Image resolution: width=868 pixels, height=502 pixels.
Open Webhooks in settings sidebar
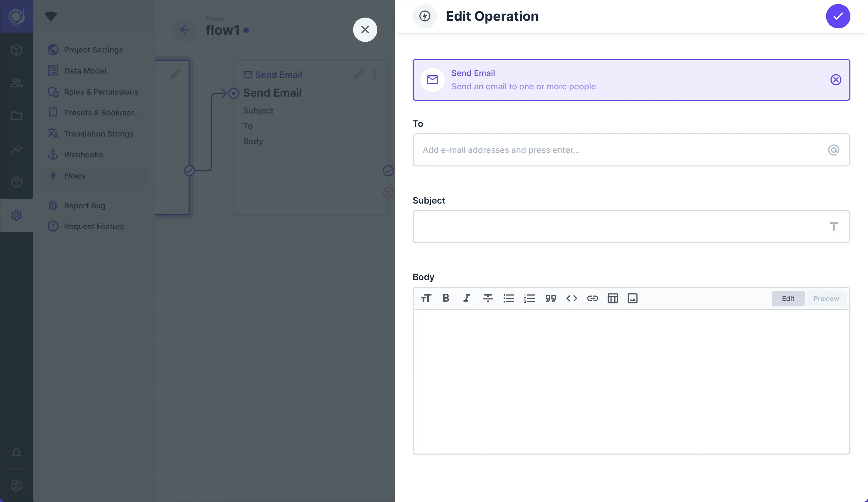coord(83,155)
